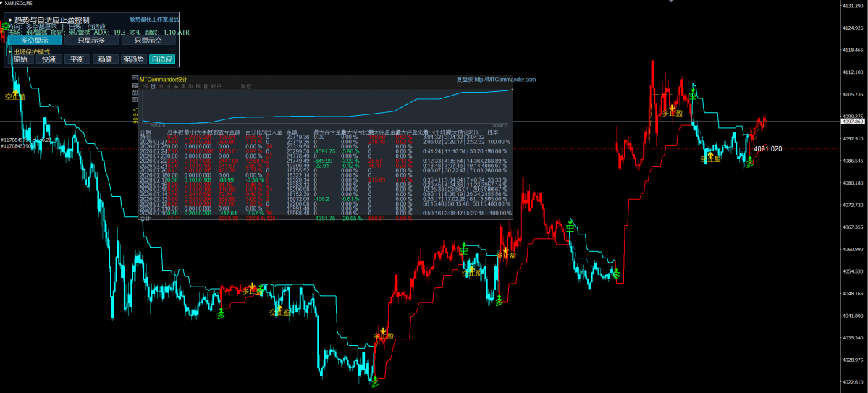Click the 866.51 total floating profit cell

click(376, 218)
